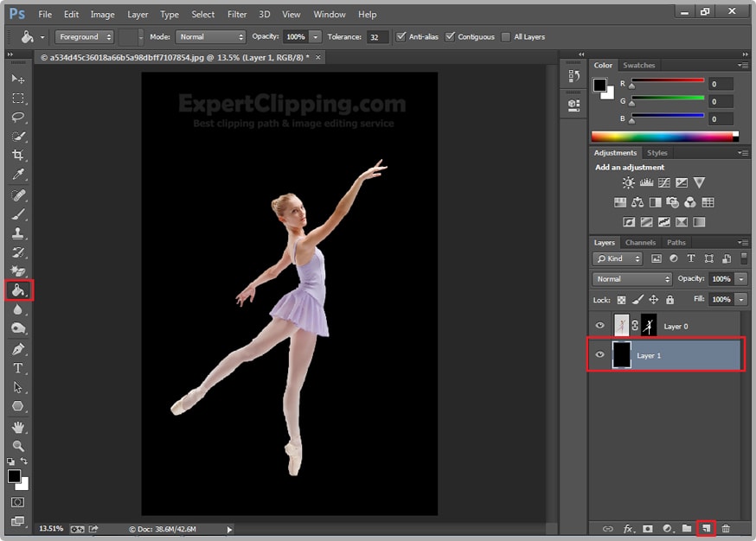Hide Layer 0 with its eye icon
Image resolution: width=756 pixels, height=541 pixels.
click(599, 326)
